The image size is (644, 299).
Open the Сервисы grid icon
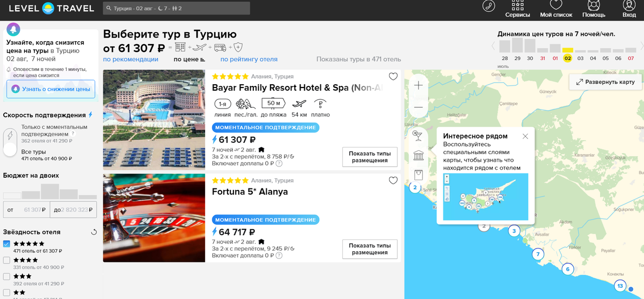click(517, 5)
